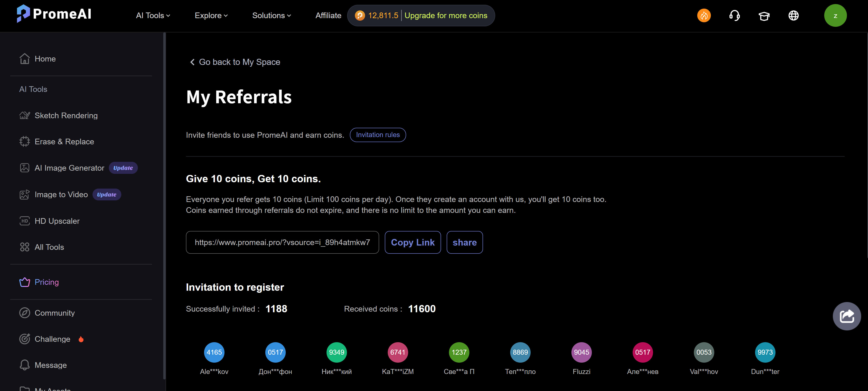The height and width of the screenshot is (391, 868).
Task: Click the language globe icon
Action: click(x=793, y=15)
